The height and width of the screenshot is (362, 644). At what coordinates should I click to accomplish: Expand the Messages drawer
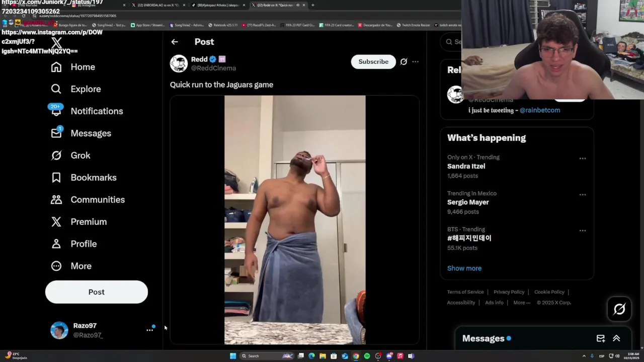616,338
